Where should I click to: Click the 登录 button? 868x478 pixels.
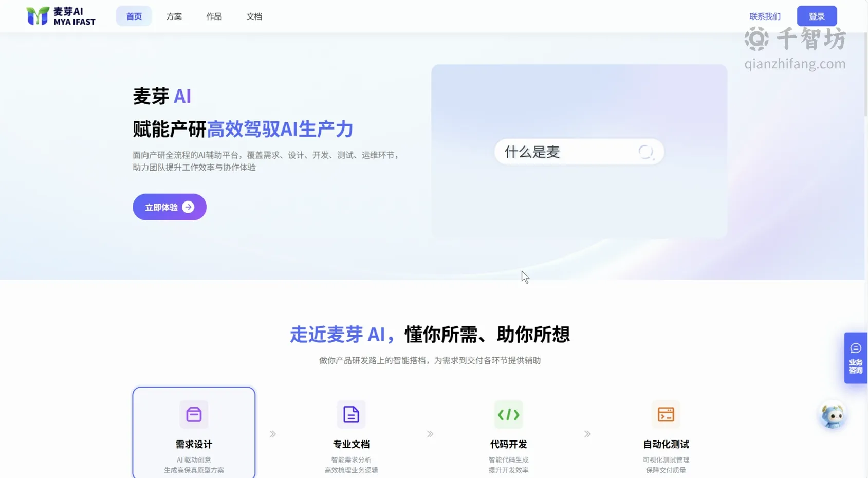(817, 16)
